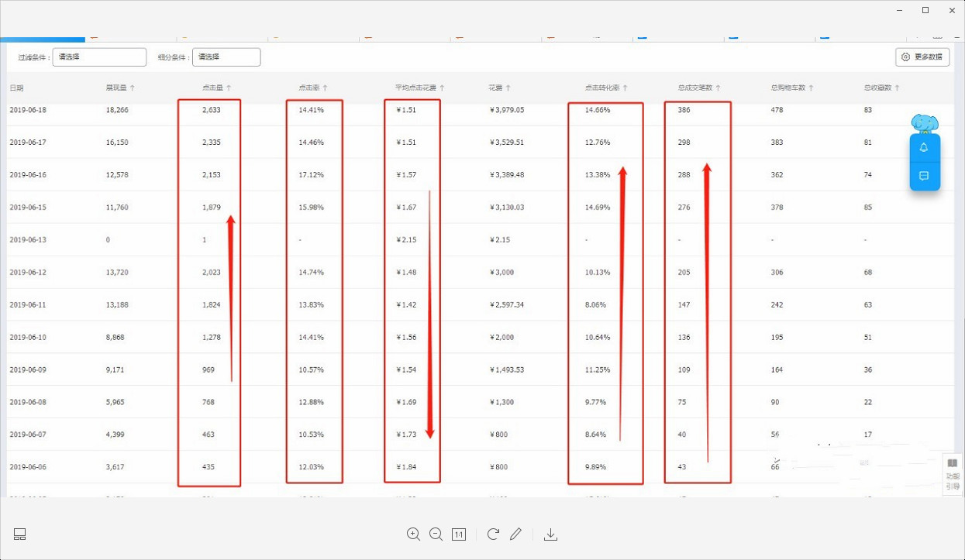Select the date cell 2019-06-09
The width and height of the screenshot is (965, 560).
pos(28,370)
